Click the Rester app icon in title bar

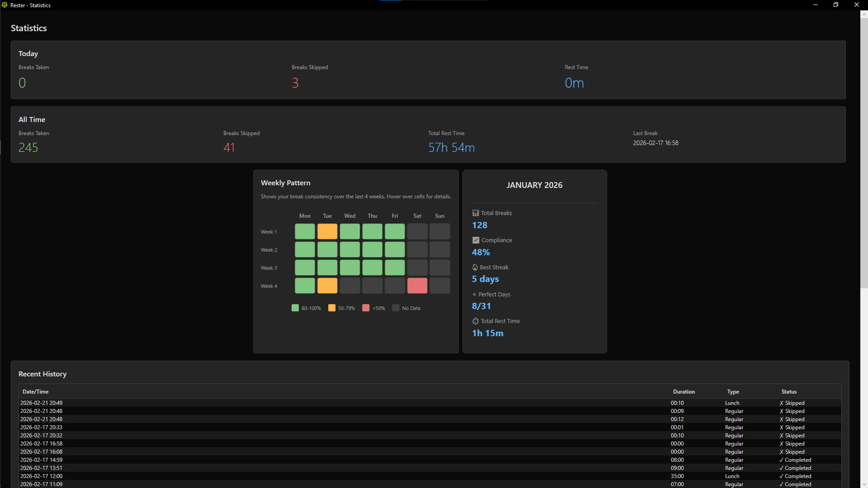pos(5,5)
